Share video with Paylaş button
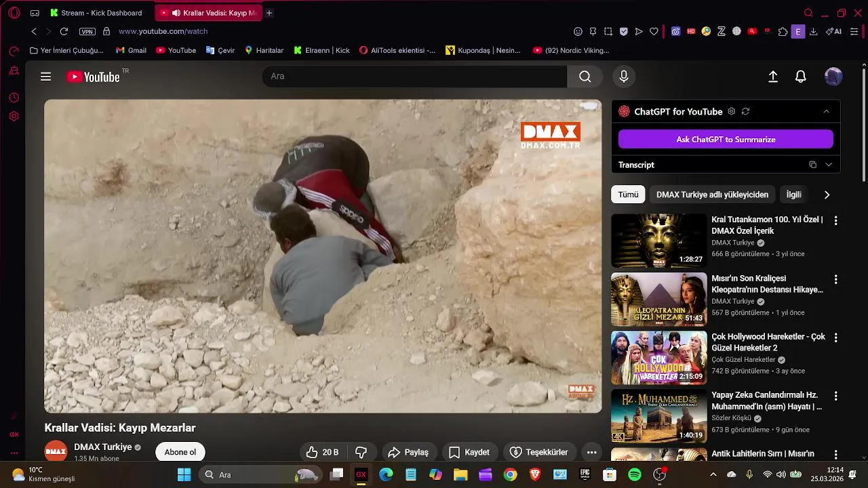 408,452
